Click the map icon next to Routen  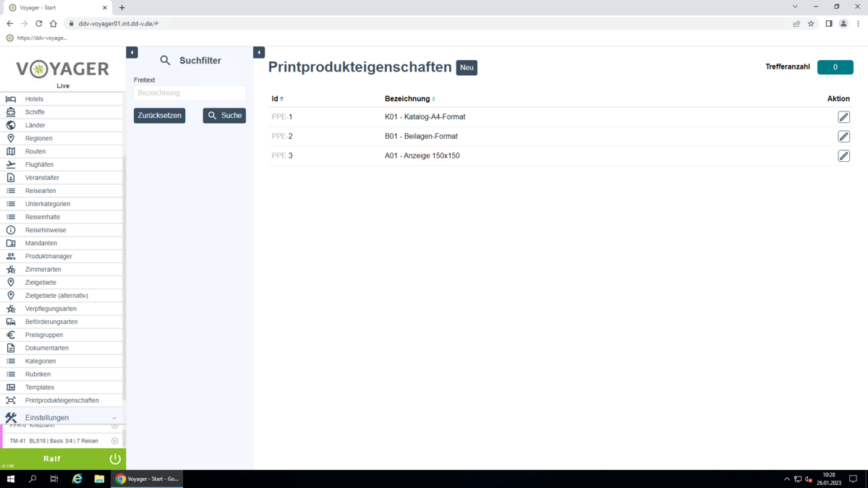pyautogui.click(x=11, y=151)
